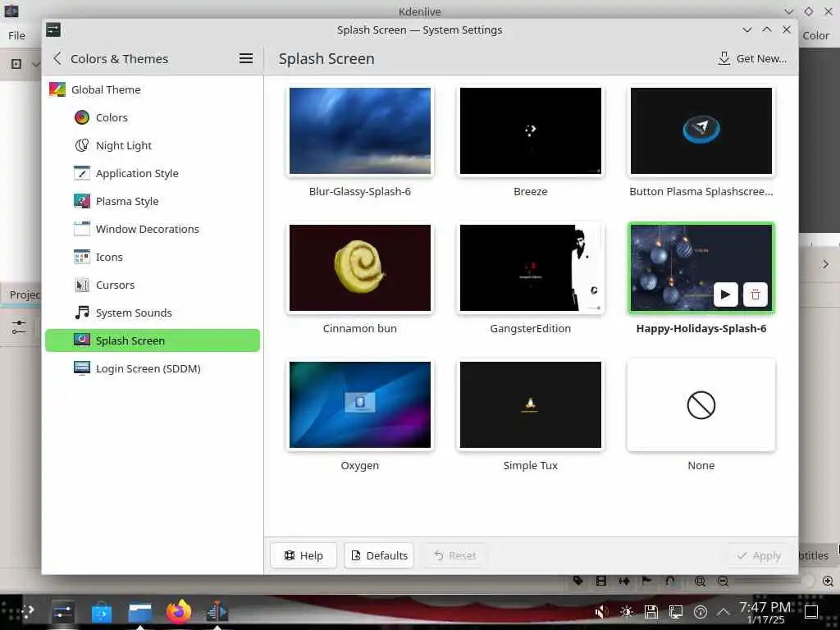
Task: Open System Sounds page
Action: [153, 313]
